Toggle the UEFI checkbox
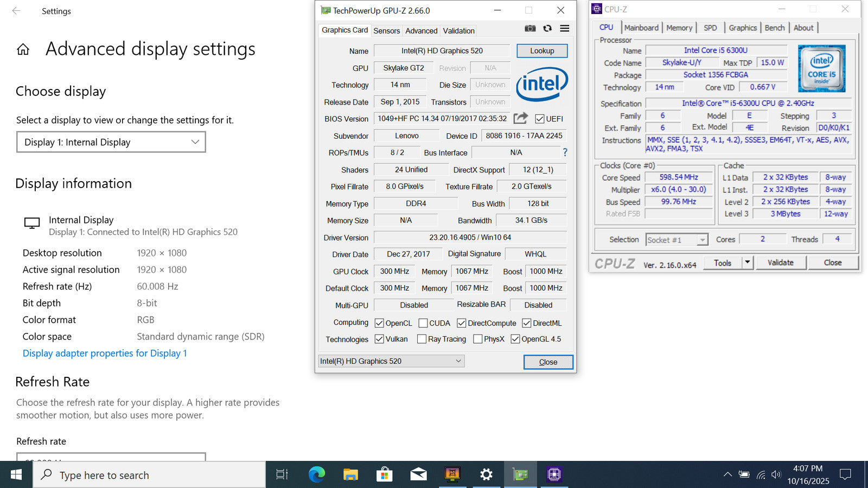Viewport: 868px width, 488px height. click(540, 119)
